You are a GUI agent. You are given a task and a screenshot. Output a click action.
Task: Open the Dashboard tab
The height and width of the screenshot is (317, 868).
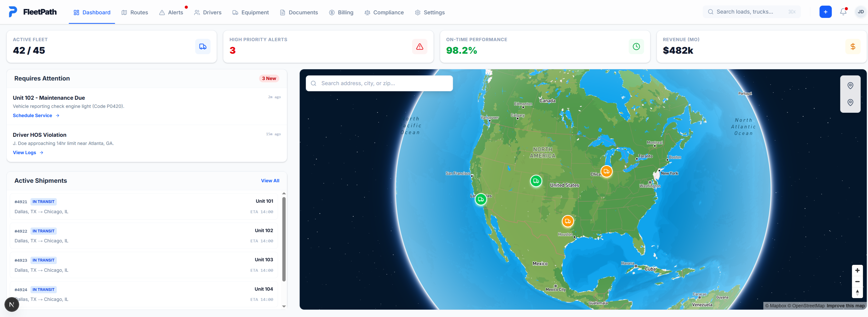(x=92, y=13)
